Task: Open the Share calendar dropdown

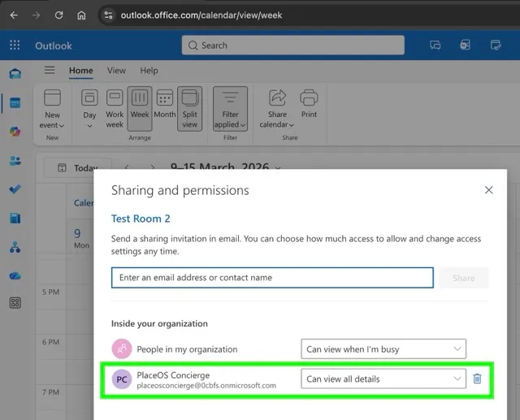Action: coord(277,109)
